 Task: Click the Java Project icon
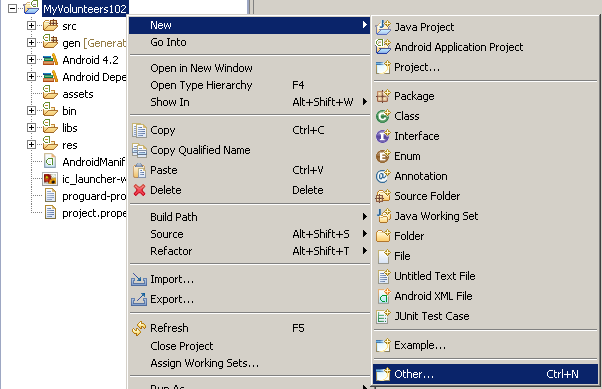tap(383, 27)
